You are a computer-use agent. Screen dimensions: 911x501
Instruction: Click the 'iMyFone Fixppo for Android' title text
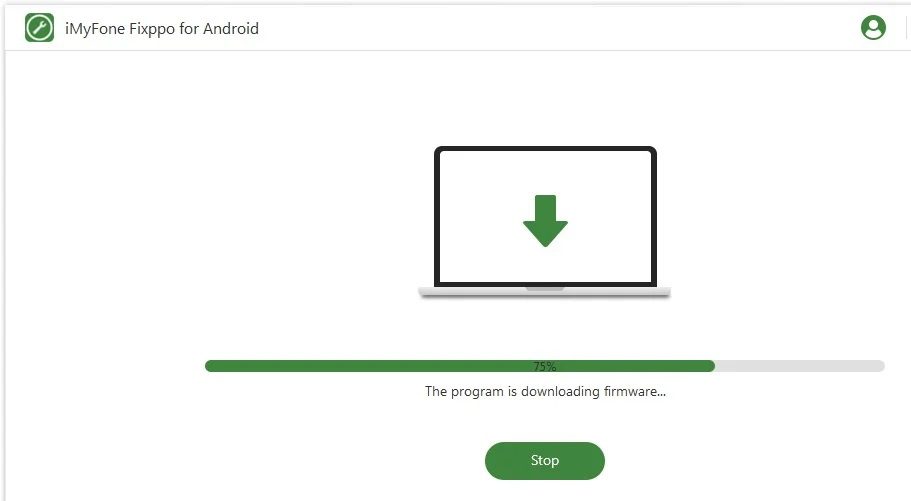coord(162,28)
